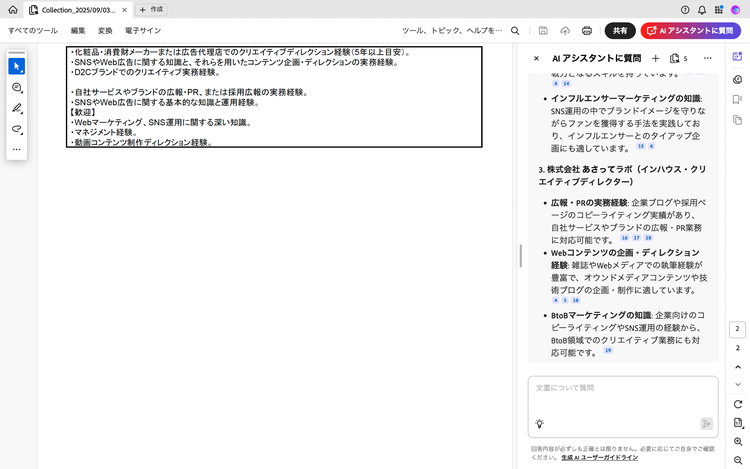
Task: Close the AI assistant panel
Action: pyautogui.click(x=536, y=59)
